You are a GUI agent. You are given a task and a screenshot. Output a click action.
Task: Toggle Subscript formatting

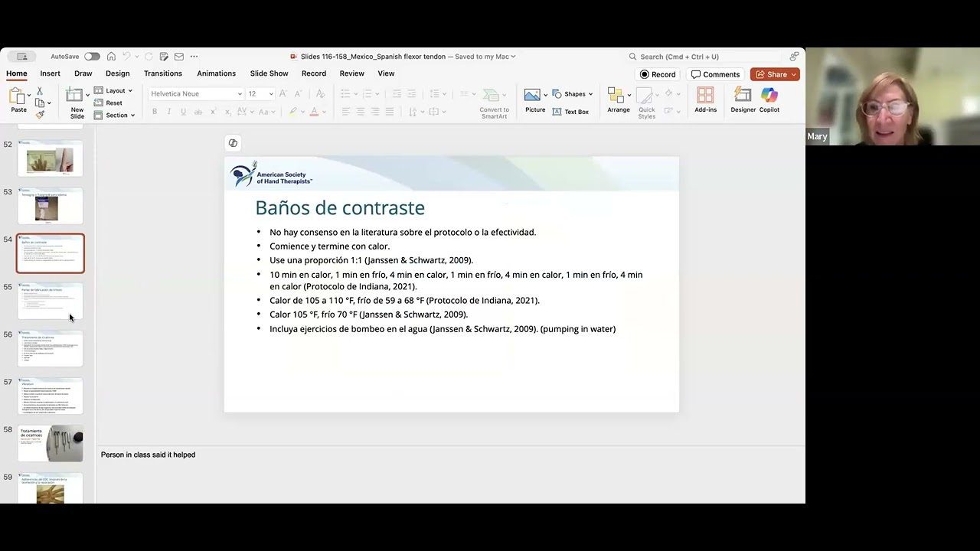pos(229,112)
